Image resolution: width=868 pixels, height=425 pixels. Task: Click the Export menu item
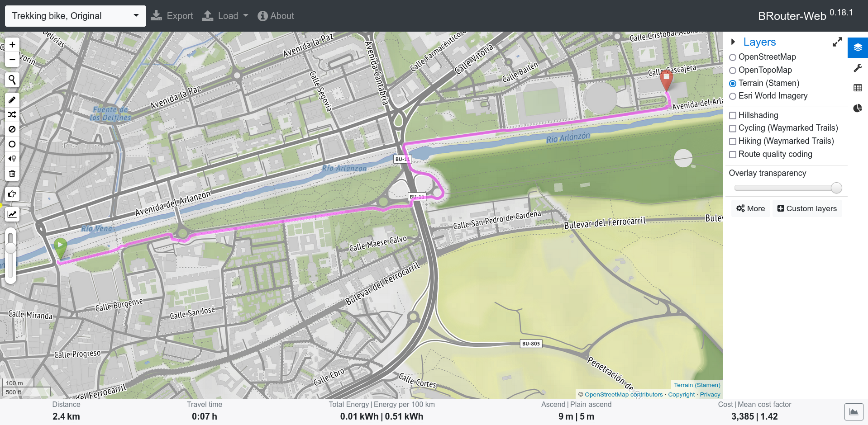(172, 16)
